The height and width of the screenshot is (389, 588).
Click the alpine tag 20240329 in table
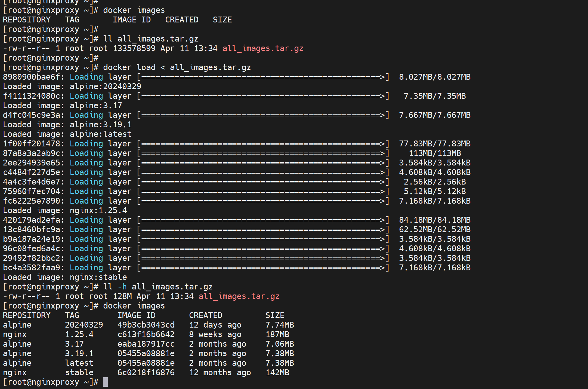[84, 325]
